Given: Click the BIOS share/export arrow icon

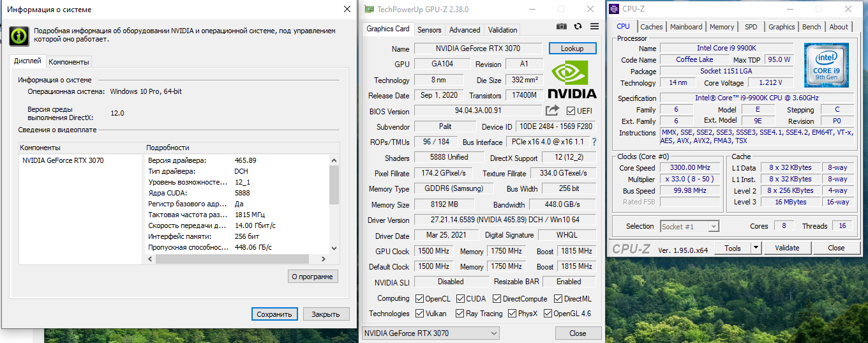Looking at the screenshot, I should tap(552, 111).
